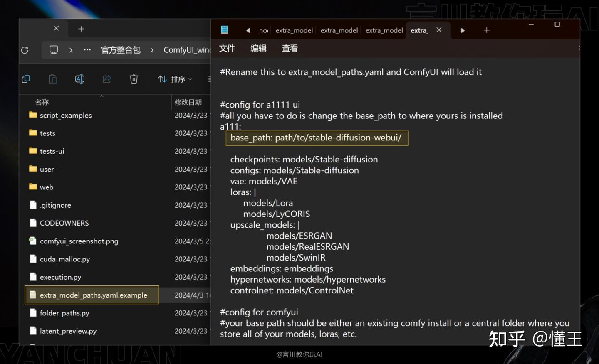The image size is (599, 364).
Task: Click the 'controlnet: models/ControlNet' line
Action: pos(292,290)
